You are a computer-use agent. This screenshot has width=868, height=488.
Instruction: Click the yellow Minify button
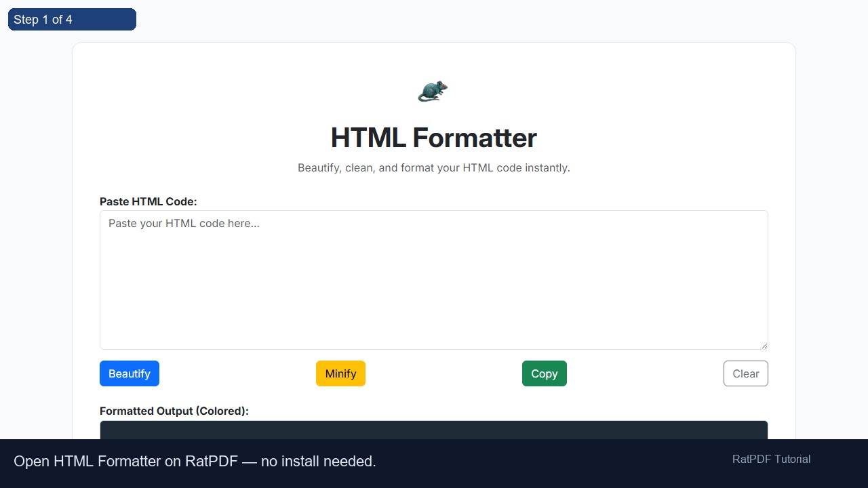click(x=340, y=373)
